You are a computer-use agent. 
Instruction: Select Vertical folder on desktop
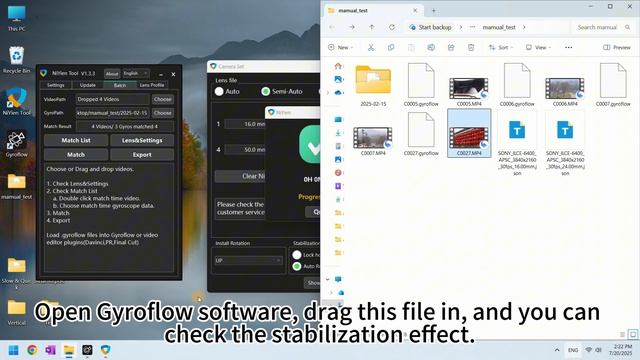coord(16,312)
